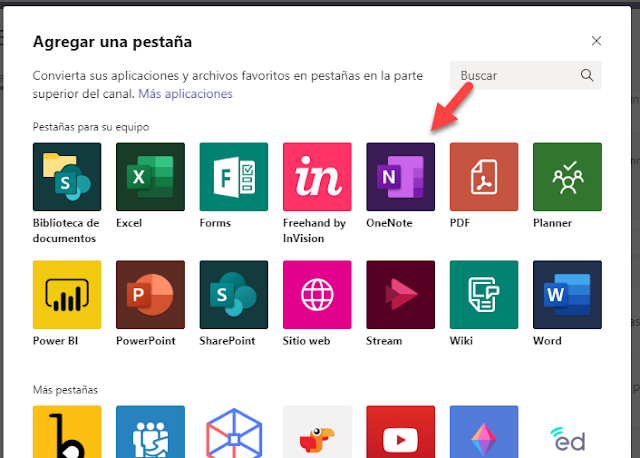Choose the SharePoint app icon
640x458 pixels.
(234, 295)
